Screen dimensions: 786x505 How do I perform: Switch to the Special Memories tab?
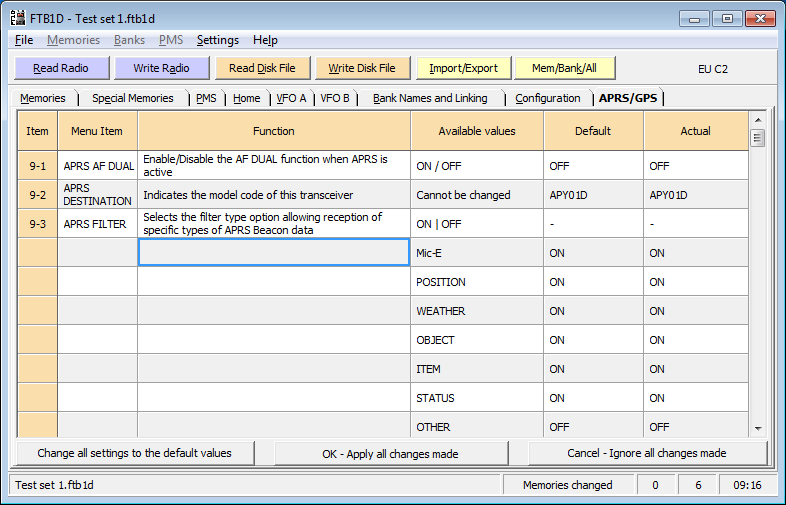pos(133,98)
